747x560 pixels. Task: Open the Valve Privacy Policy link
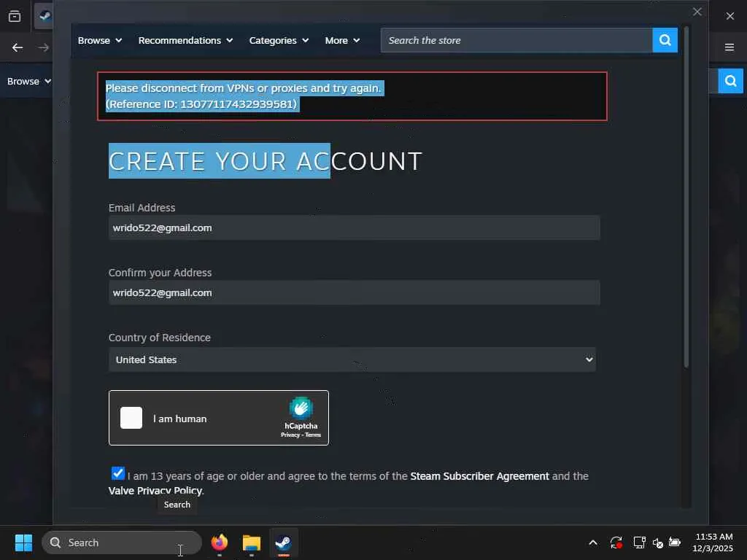click(155, 491)
